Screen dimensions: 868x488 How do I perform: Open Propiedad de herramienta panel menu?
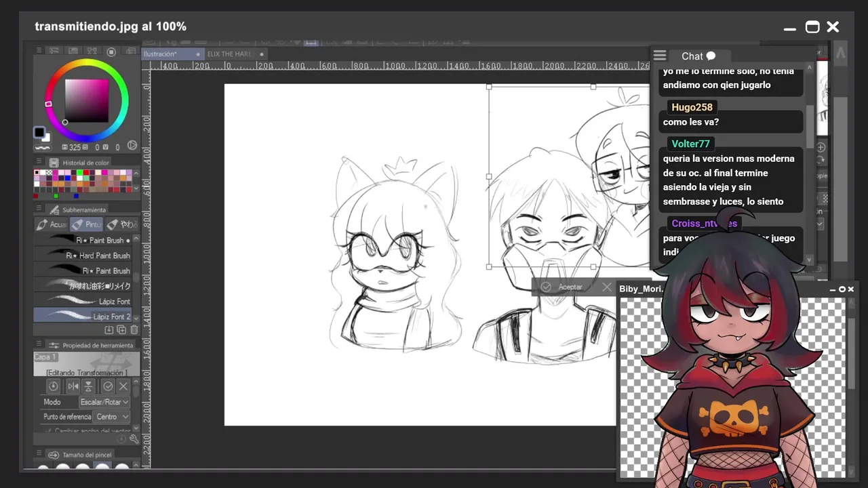(x=39, y=345)
